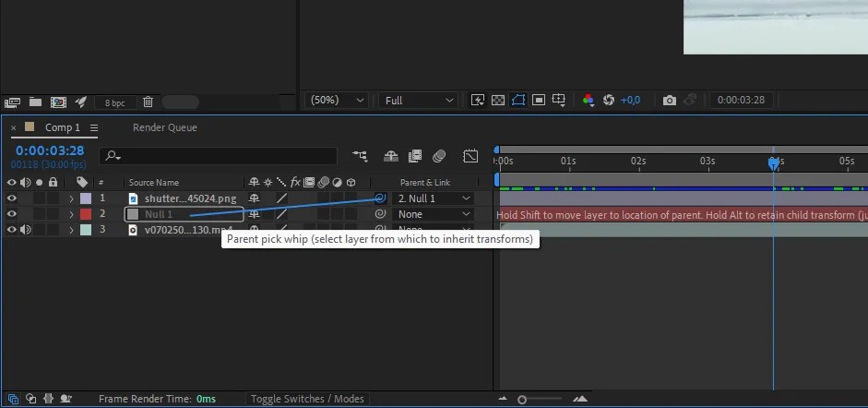Click the current time display 0:00:03:28

coord(49,150)
